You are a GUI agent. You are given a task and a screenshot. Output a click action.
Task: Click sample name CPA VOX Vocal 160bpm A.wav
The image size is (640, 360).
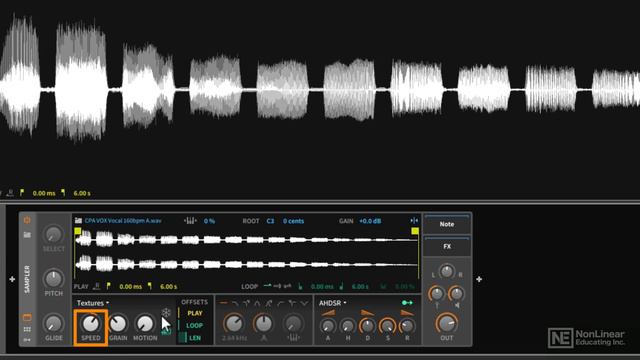123,221
